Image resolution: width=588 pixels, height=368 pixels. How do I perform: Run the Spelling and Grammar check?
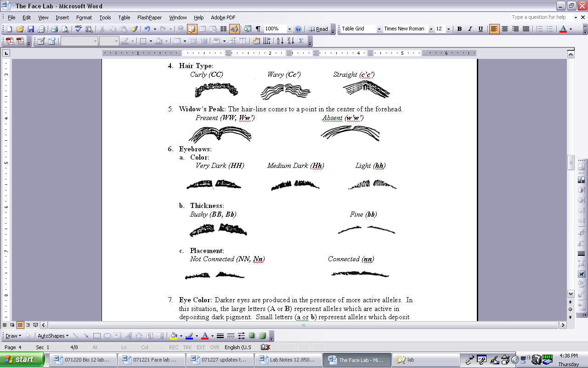[x=78, y=29]
